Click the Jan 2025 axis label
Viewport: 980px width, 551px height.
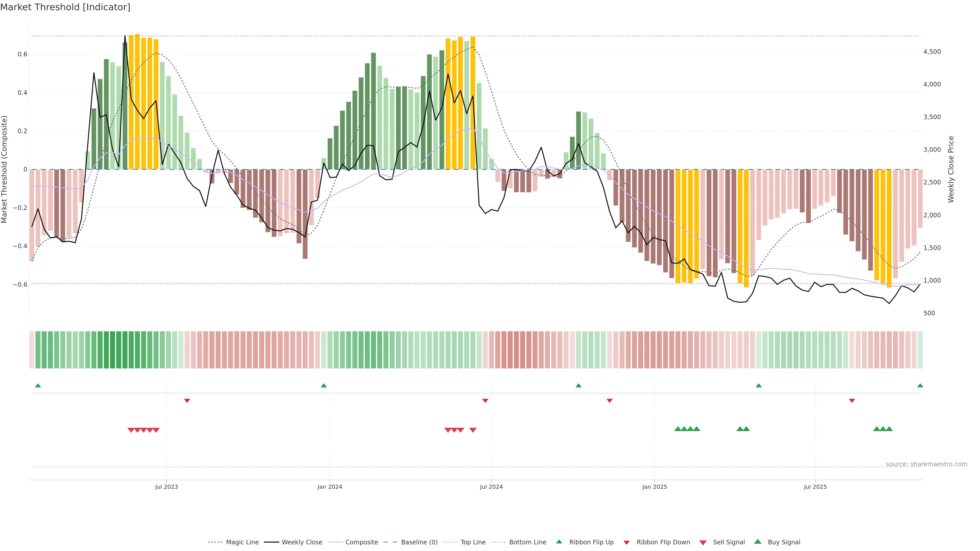click(654, 487)
